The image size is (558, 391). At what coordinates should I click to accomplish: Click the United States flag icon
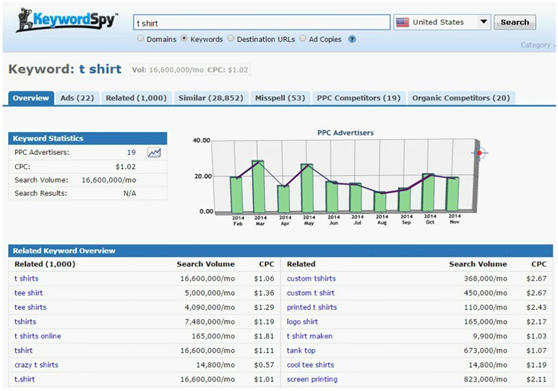coord(402,22)
